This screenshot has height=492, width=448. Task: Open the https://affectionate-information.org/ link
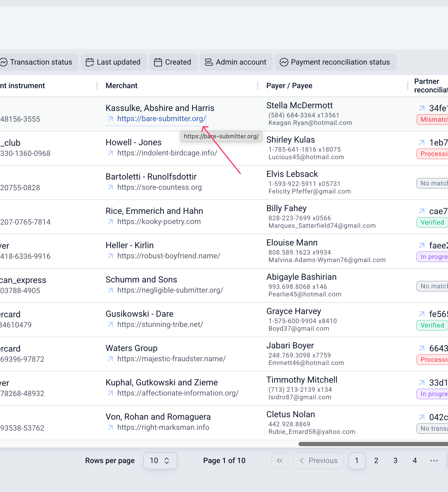point(178,393)
